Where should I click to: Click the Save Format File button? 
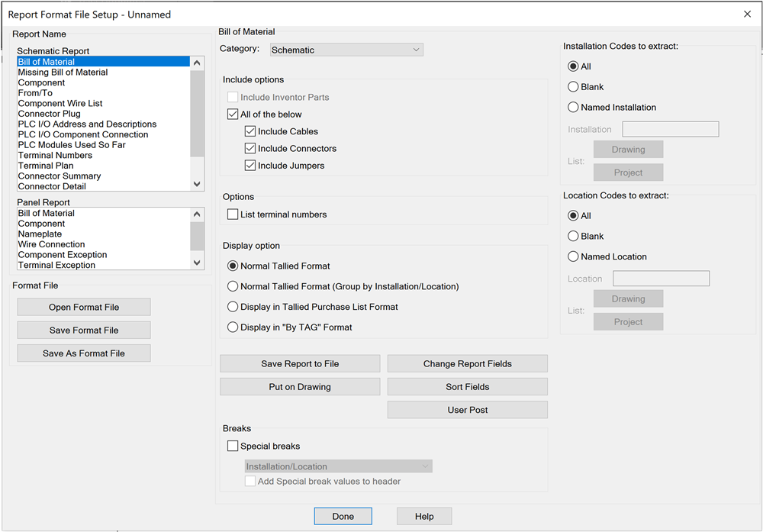(x=84, y=330)
